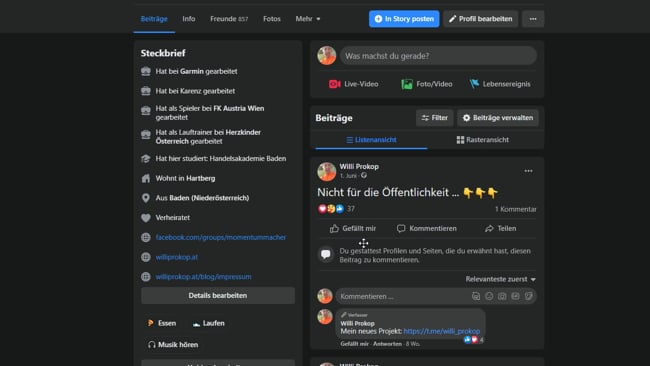
Task: Click Profil bearbeiten button
Action: 480,19
